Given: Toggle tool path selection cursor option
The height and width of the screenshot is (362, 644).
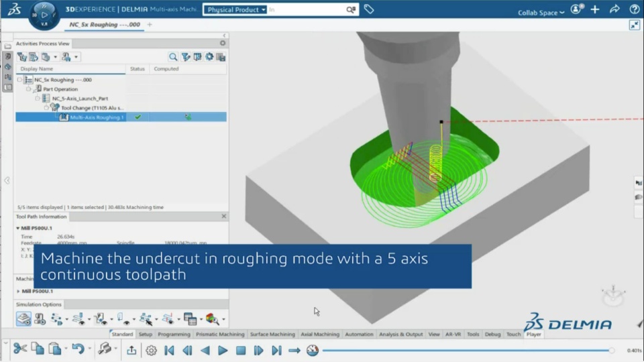Looking at the screenshot, I should click(x=146, y=319).
